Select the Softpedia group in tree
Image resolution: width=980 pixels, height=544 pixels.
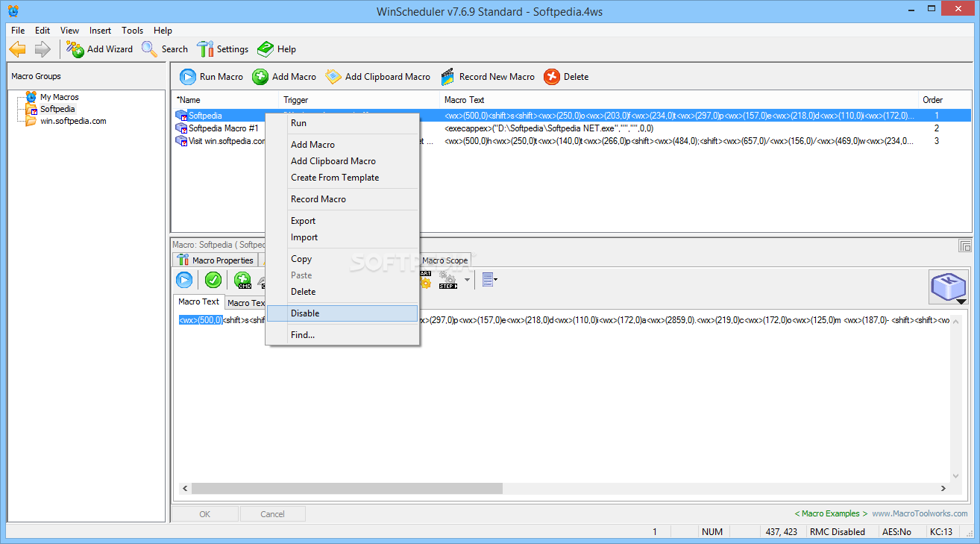click(57, 109)
